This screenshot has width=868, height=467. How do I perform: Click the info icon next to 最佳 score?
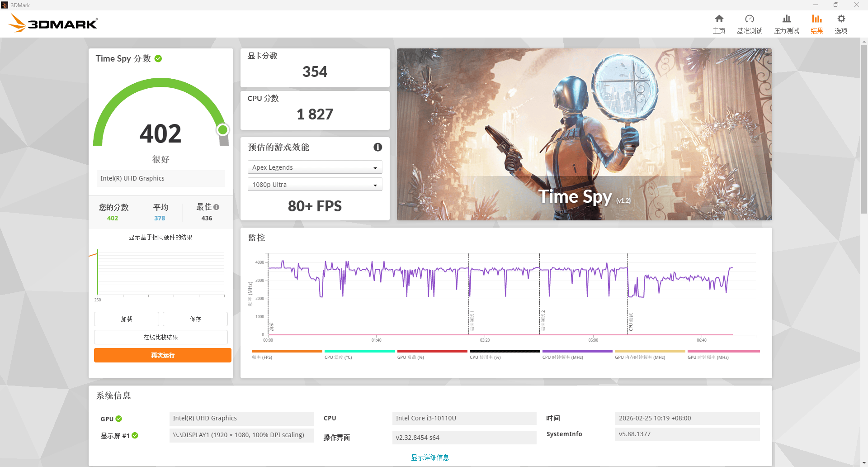click(216, 207)
